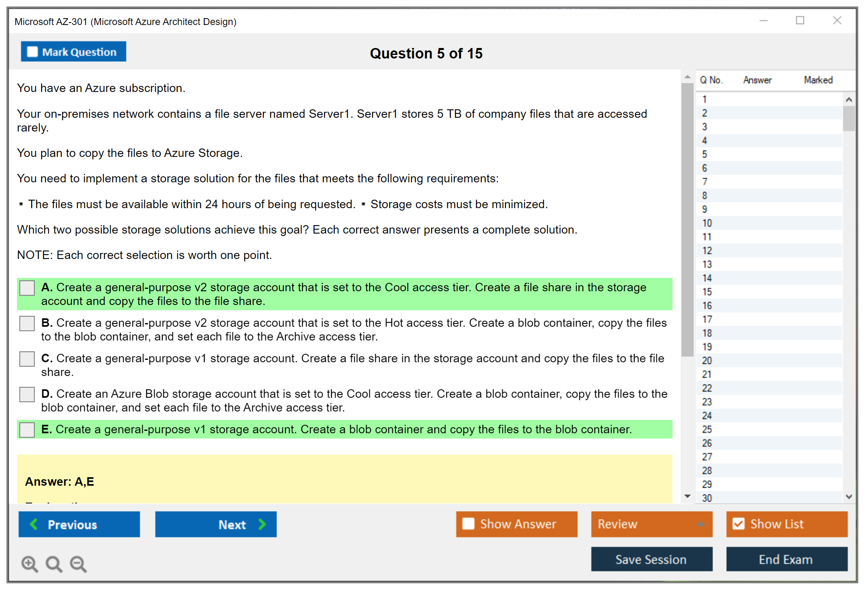
Task: Click the Save Session button
Action: coord(651,559)
